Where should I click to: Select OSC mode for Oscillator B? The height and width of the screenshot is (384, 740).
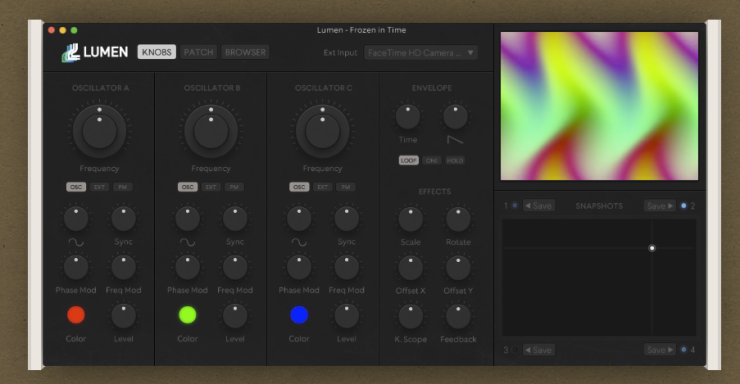[187, 187]
